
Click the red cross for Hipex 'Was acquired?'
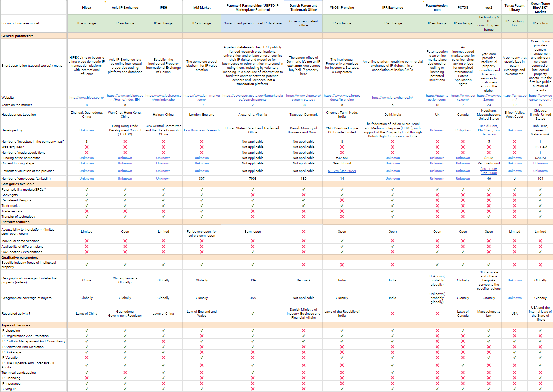[x=87, y=147]
